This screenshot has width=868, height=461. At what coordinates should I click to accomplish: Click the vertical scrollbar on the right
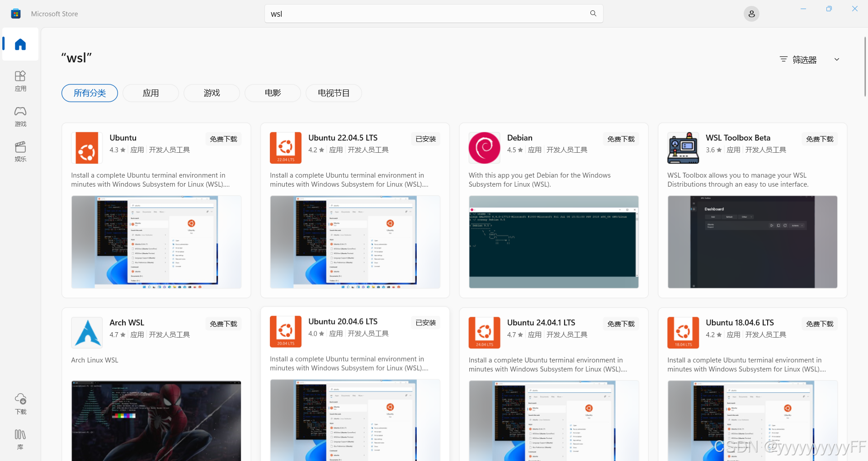865,66
